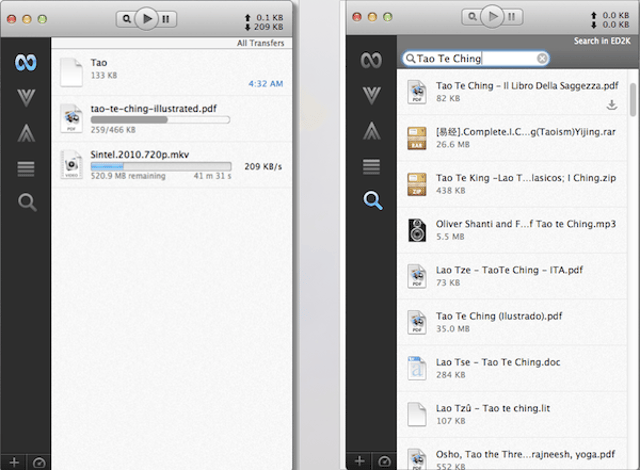
Task: Download the Il Libro Della Saggezza.pdf result
Action: pos(611,105)
